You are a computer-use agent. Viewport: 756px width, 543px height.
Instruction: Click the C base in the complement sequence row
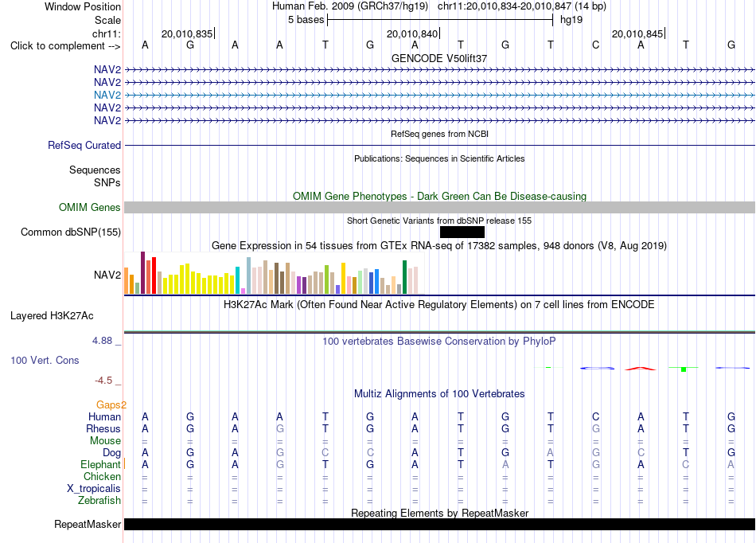pos(595,45)
